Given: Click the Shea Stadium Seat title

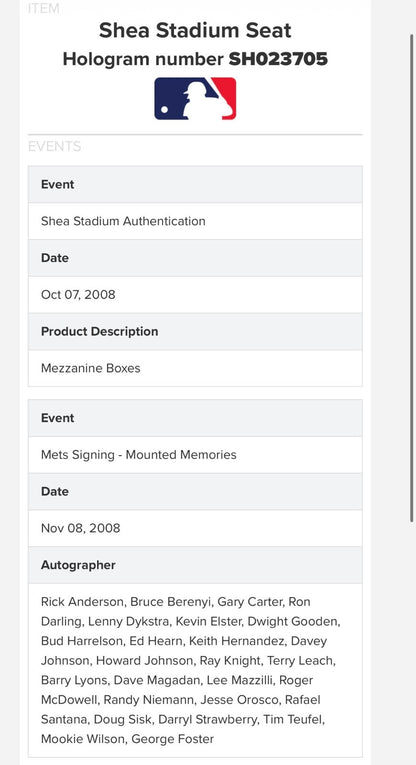Looking at the screenshot, I should (x=195, y=30).
